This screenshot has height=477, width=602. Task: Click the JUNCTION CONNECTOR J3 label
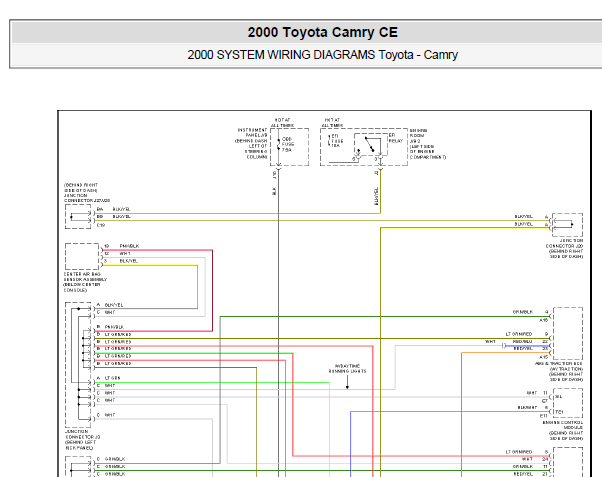83,440
